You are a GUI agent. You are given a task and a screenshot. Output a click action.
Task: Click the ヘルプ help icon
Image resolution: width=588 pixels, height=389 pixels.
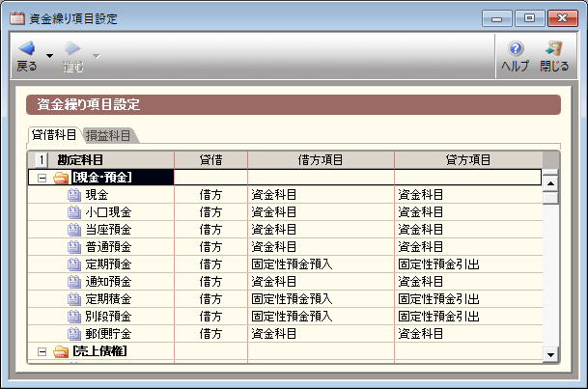click(x=516, y=48)
